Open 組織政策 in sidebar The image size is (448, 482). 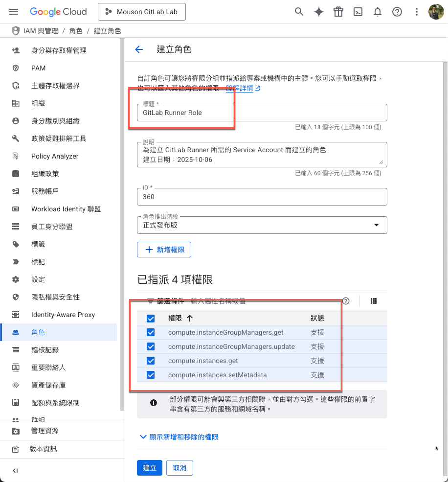[59, 174]
